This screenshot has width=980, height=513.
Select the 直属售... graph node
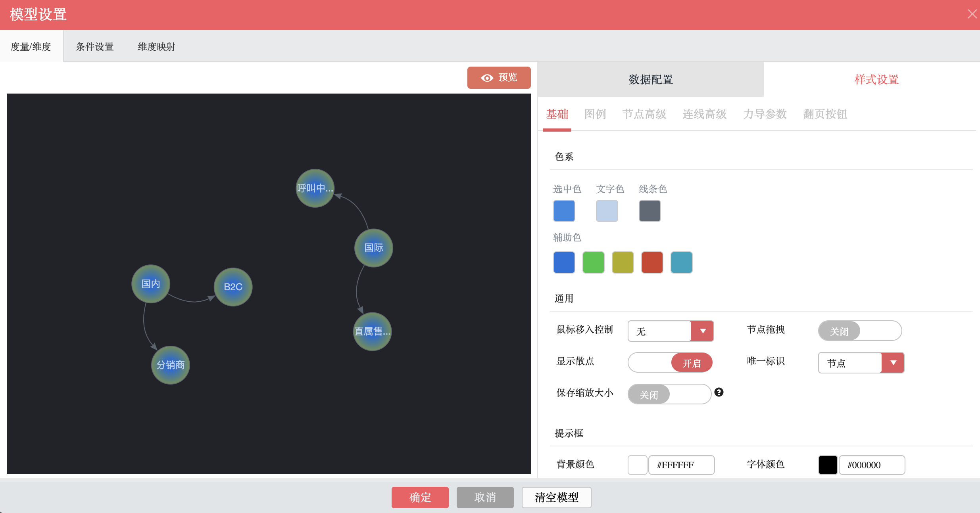coord(372,331)
